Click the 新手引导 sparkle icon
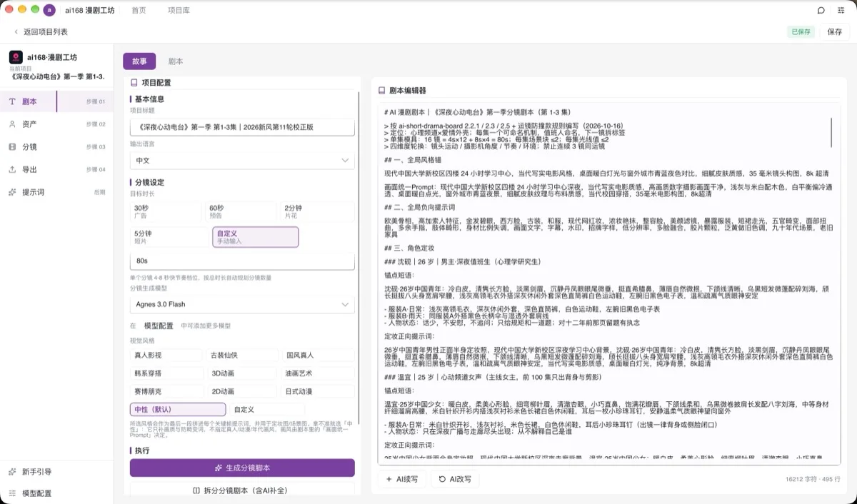857x504 pixels. 12,472
